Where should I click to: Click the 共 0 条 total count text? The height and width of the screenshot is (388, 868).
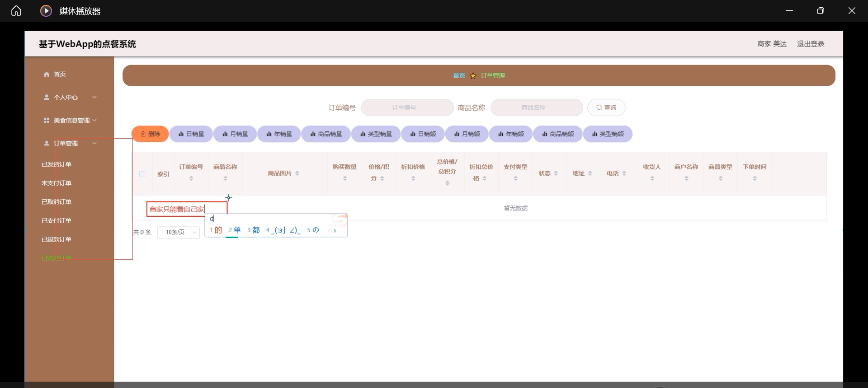(x=142, y=232)
